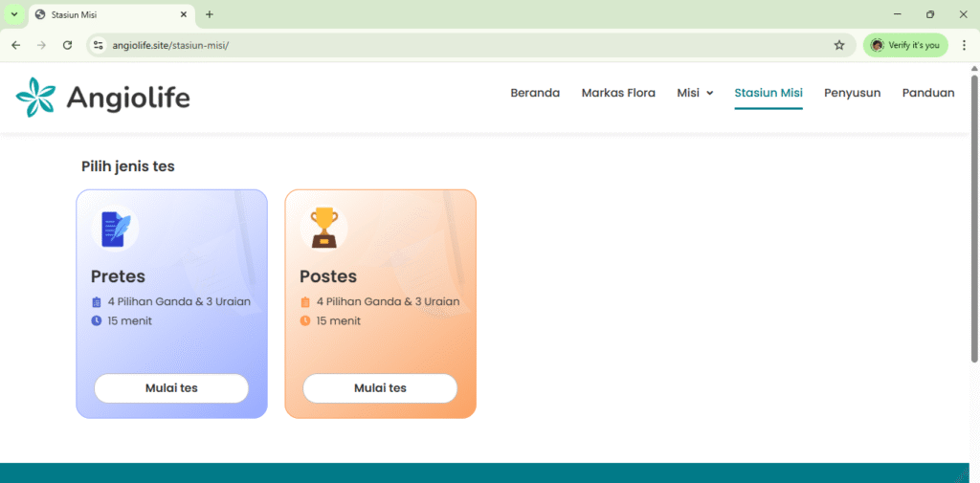Screen dimensions: 980x483
Task: Click the Angiolife flower logo
Action: (x=36, y=98)
